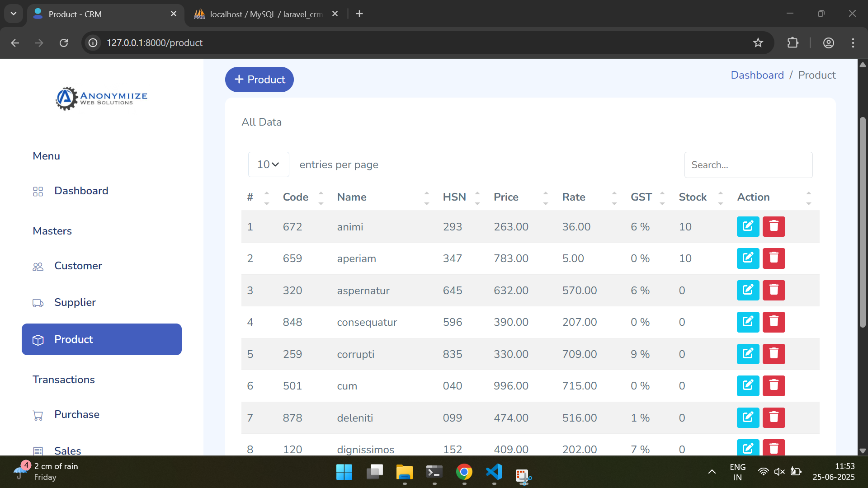Edit the aperiam product row
Screen dimensions: 868x488
(x=748, y=258)
